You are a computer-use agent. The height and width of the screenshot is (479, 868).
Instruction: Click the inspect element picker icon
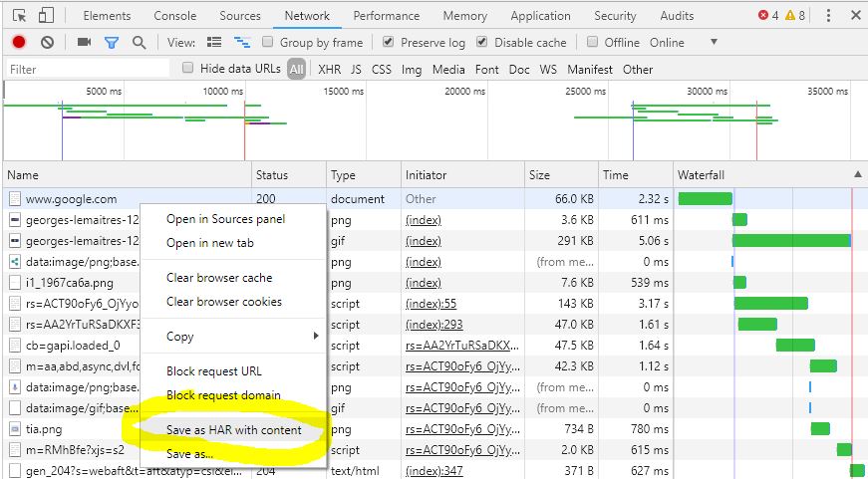pyautogui.click(x=19, y=16)
